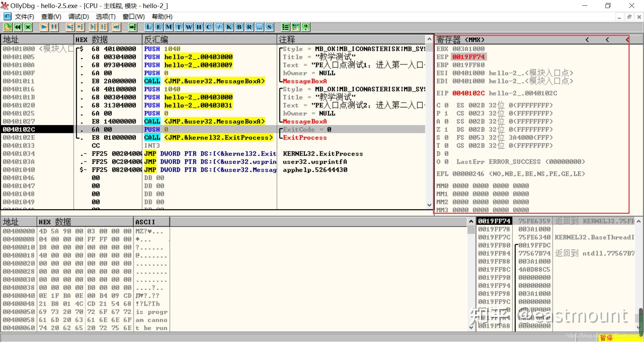
Task: Open the Memory map window (M)
Action: (x=169, y=27)
